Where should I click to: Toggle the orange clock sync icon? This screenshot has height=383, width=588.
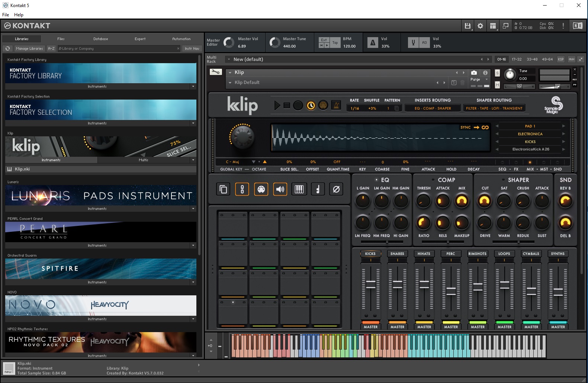pyautogui.click(x=311, y=106)
